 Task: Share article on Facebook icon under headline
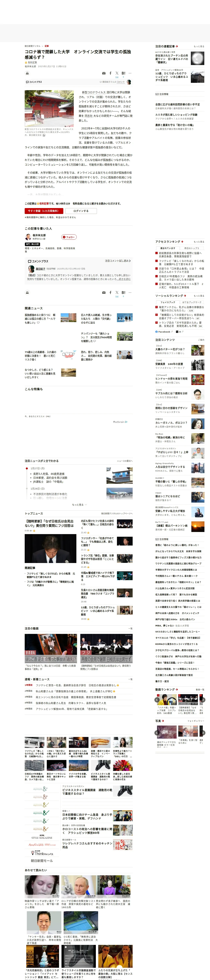pos(111,73)
